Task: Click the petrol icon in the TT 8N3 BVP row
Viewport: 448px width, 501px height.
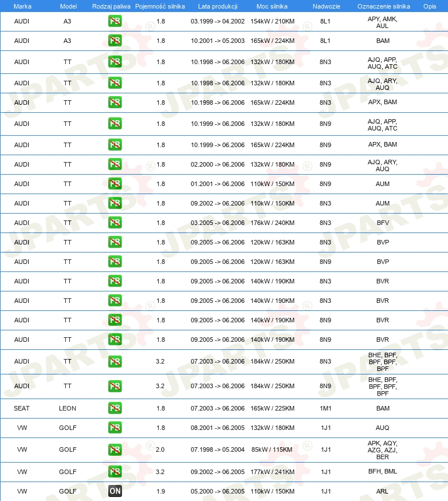Action: click(x=115, y=242)
